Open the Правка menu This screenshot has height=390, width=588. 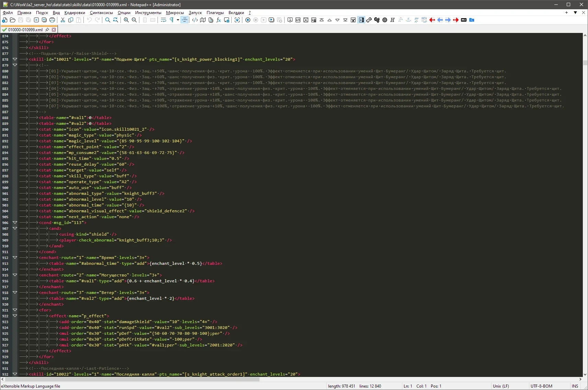tap(24, 13)
